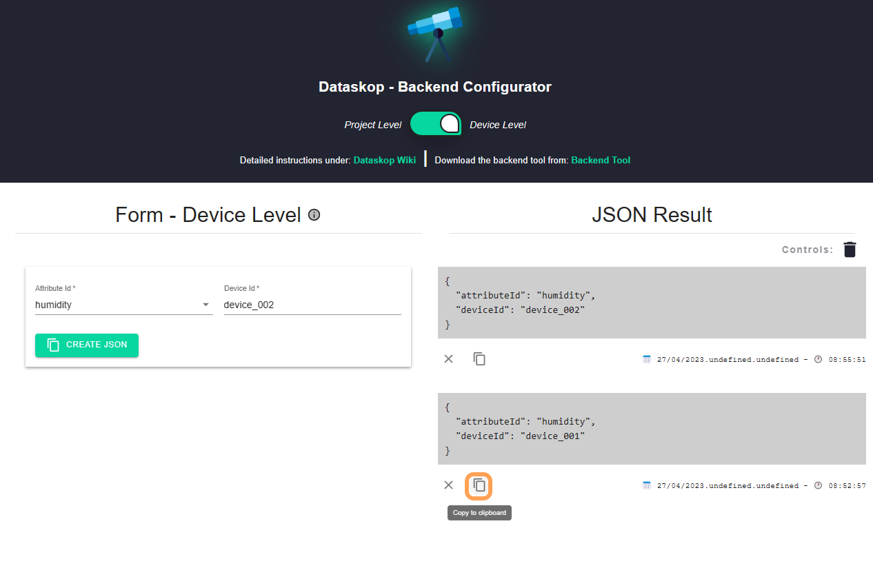
Task: Expand the Attribute Id dropdown
Action: [124, 305]
